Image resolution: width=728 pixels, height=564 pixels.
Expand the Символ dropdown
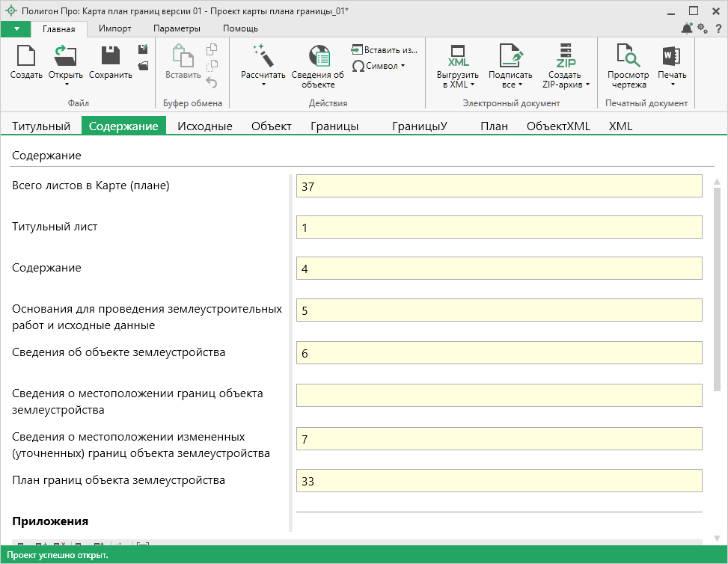[x=403, y=66]
